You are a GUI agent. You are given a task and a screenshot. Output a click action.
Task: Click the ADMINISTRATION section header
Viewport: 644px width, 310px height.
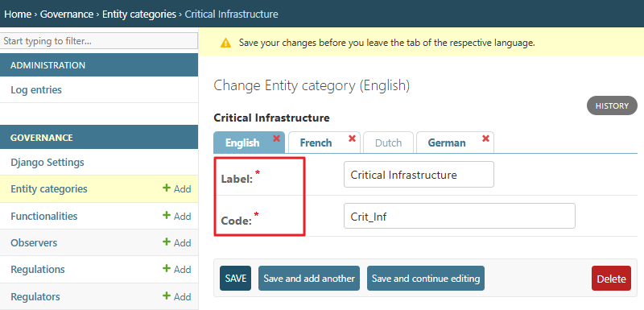tap(99, 65)
